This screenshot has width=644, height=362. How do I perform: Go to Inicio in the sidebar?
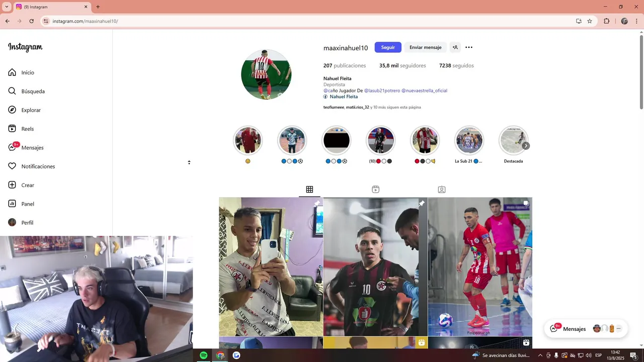(21, 72)
